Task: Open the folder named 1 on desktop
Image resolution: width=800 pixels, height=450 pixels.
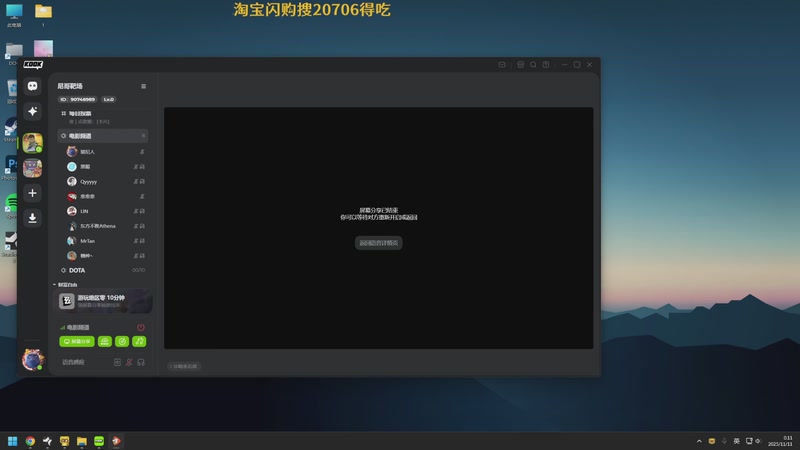Action: pyautogui.click(x=43, y=15)
